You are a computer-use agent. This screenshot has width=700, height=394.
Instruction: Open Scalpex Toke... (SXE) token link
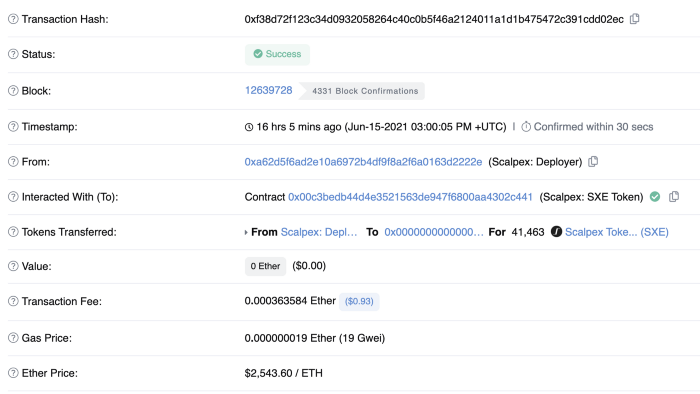(x=617, y=232)
